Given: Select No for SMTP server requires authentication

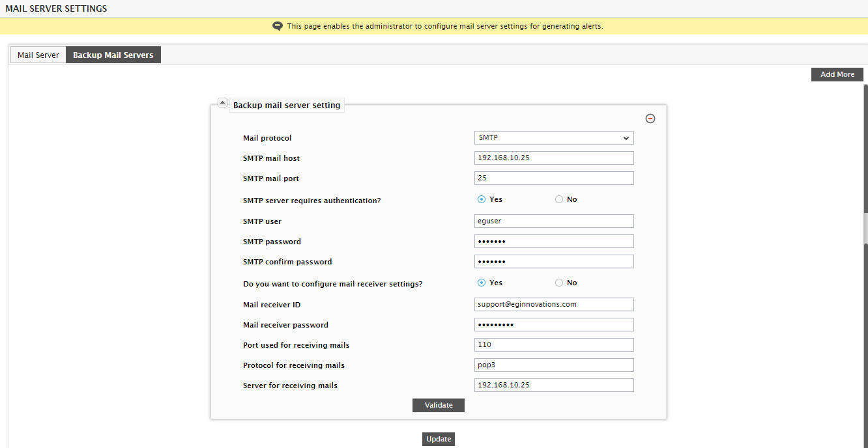Looking at the screenshot, I should (559, 199).
